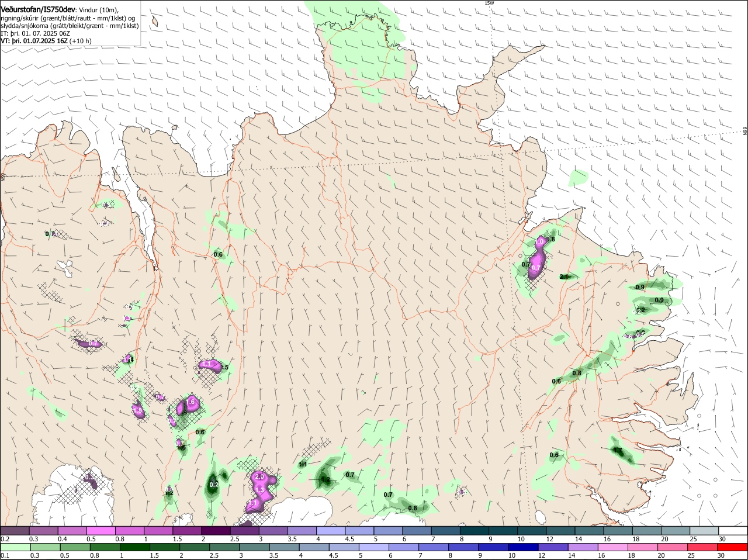Viewport: 748px width, 560px height.
Task: Pick the top-row dark purple swatch from 2 to 2.5
Action: (x=216, y=531)
